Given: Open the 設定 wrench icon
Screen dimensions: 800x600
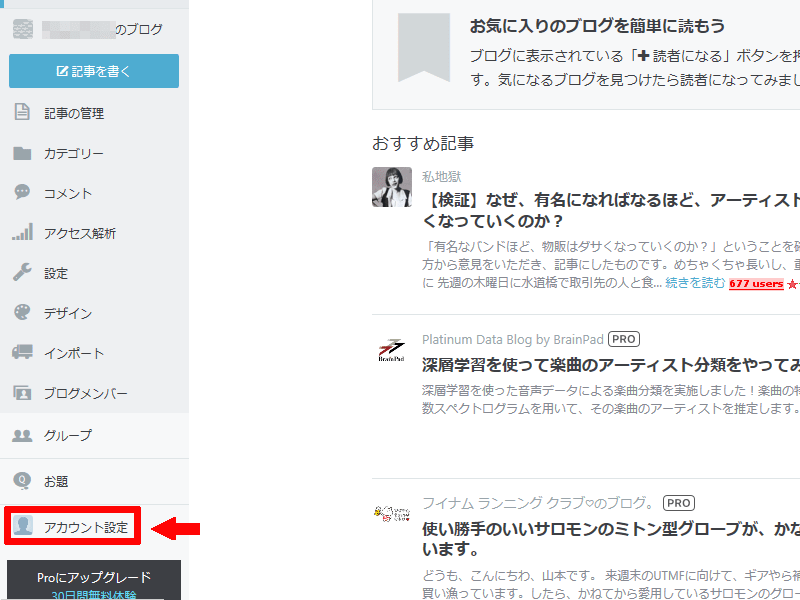Looking at the screenshot, I should tap(22, 272).
